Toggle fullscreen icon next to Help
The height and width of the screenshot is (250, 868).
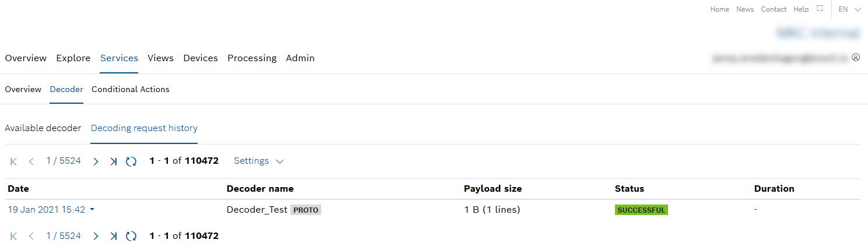click(x=820, y=9)
